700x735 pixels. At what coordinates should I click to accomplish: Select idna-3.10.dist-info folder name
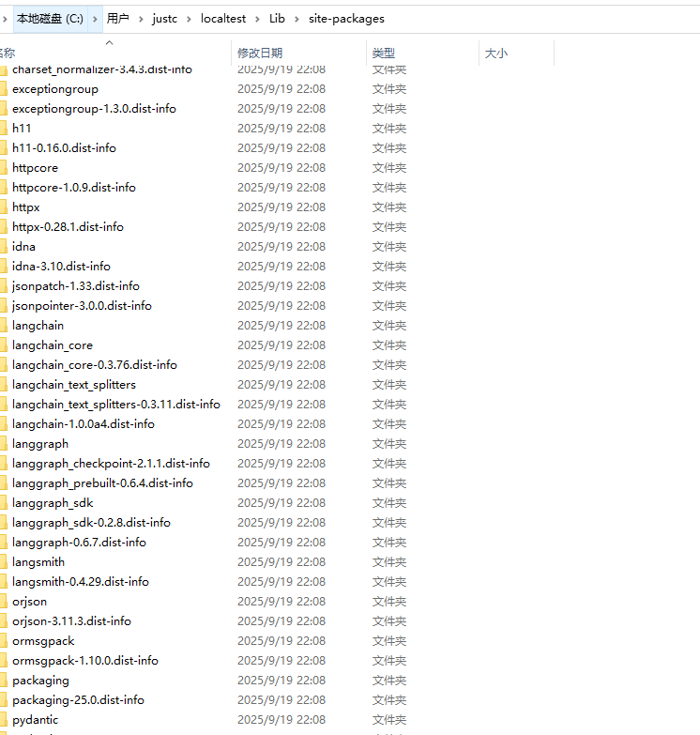(61, 267)
